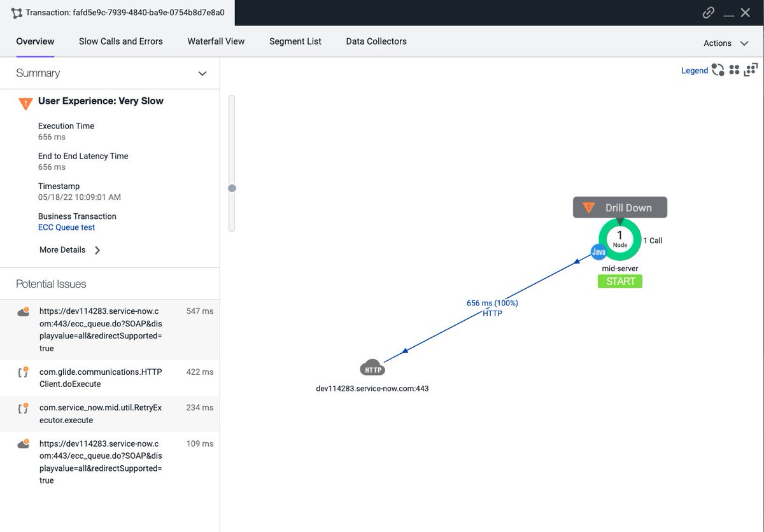Image resolution: width=764 pixels, height=532 pixels.
Task: Copy the transaction link via chain icon
Action: (708, 13)
